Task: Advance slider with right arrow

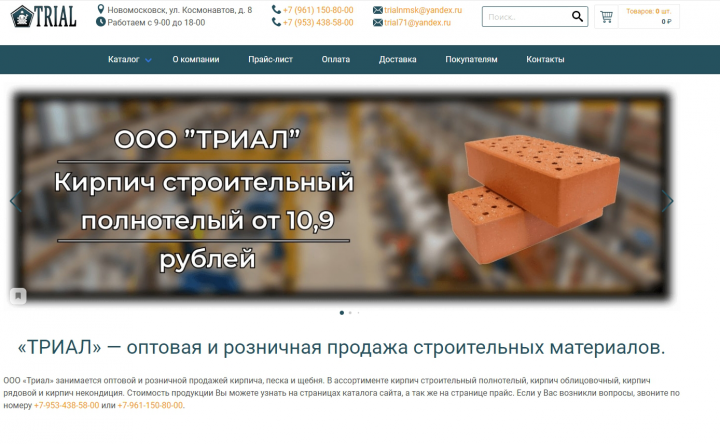Action: [x=668, y=201]
